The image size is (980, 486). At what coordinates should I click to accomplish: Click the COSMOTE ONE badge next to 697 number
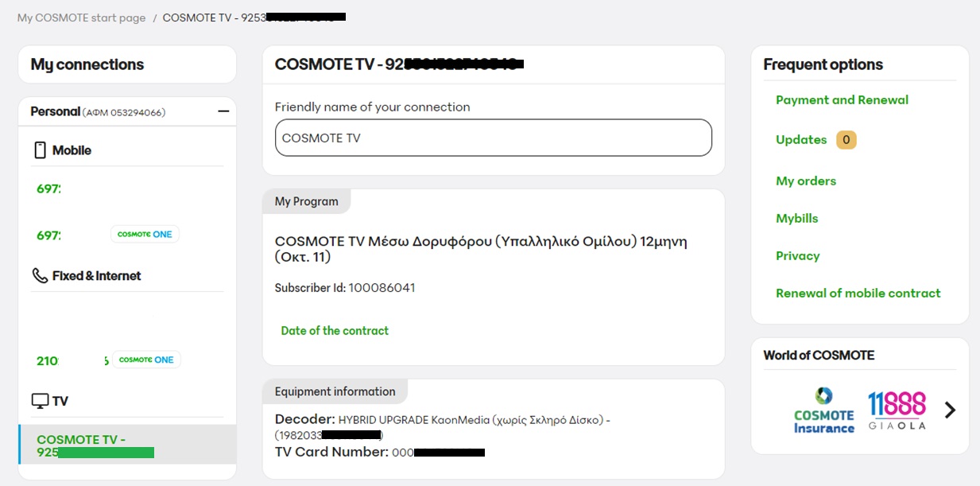click(145, 233)
